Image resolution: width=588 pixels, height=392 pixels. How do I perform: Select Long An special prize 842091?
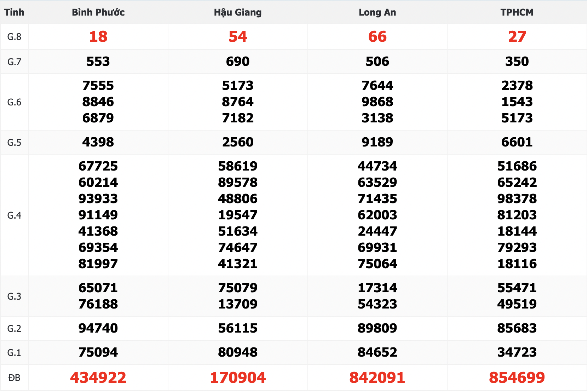point(377,378)
